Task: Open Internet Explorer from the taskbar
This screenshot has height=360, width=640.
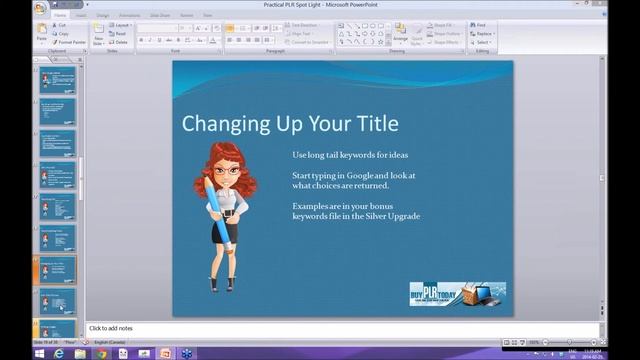Action: click(59, 354)
